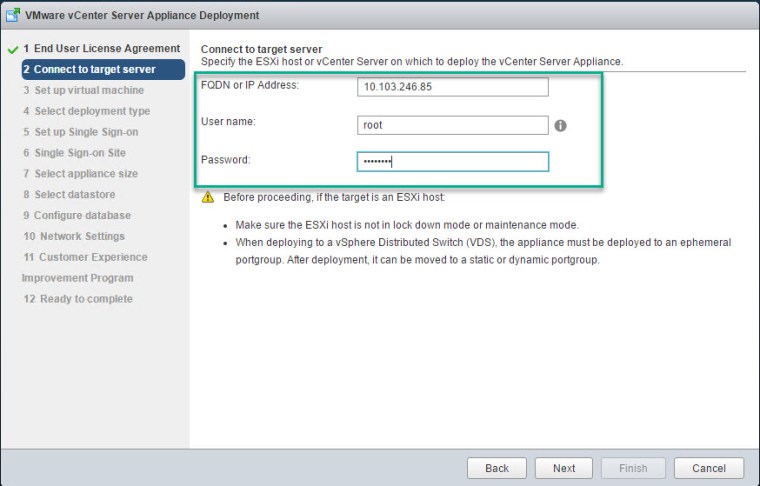Click the 'Password:' label
Image resolution: width=760 pixels, height=486 pixels.
click(225, 159)
